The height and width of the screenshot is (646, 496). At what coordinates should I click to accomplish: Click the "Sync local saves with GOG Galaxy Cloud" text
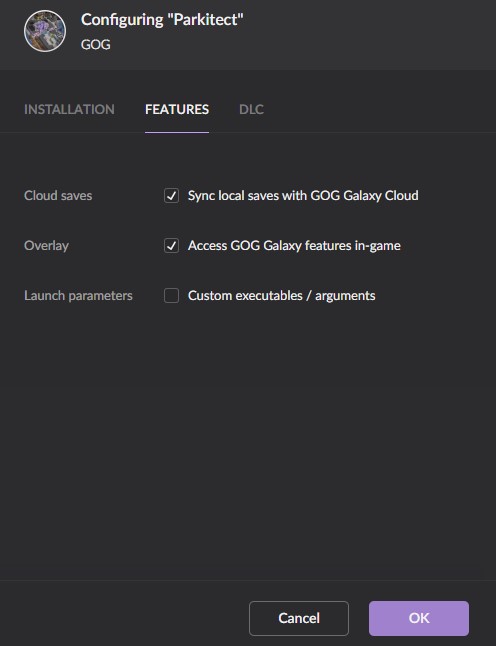pyautogui.click(x=303, y=195)
